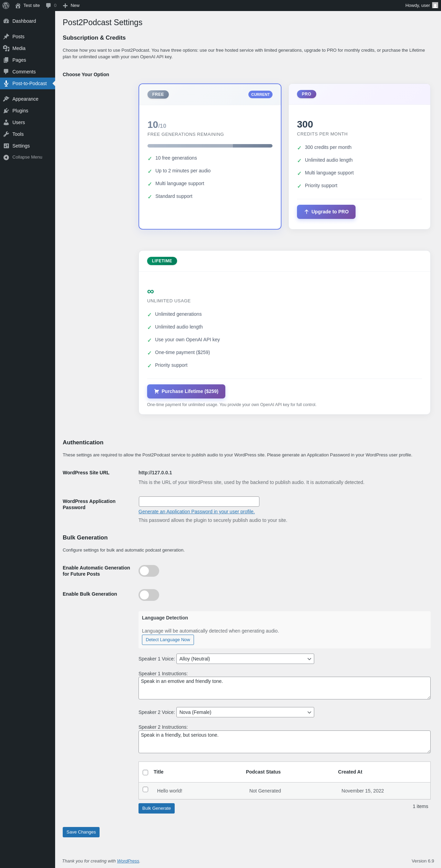Click the plus New icon
This screenshot has height=868, width=441.
click(x=65, y=6)
